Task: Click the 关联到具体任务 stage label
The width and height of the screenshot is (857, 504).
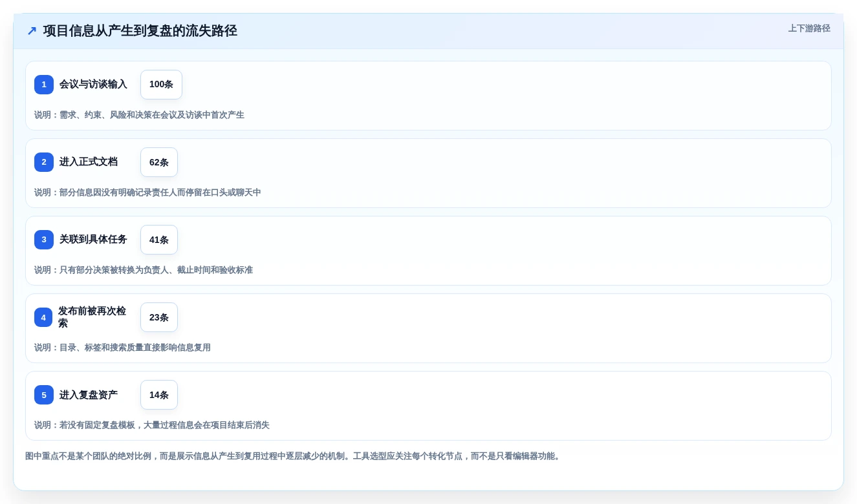Action: pos(93,240)
